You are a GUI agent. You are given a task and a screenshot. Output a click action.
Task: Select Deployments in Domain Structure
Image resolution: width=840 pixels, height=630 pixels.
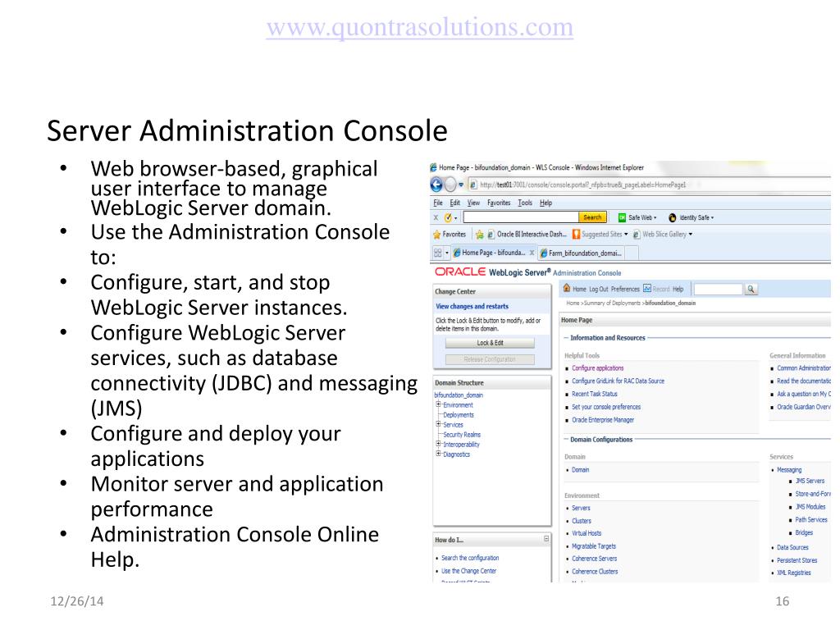coord(459,415)
